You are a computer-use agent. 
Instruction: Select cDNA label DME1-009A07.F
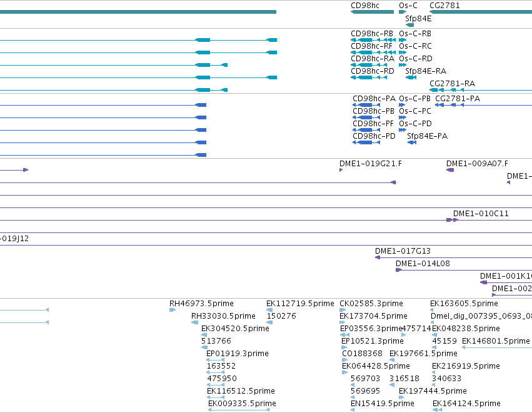coord(478,164)
